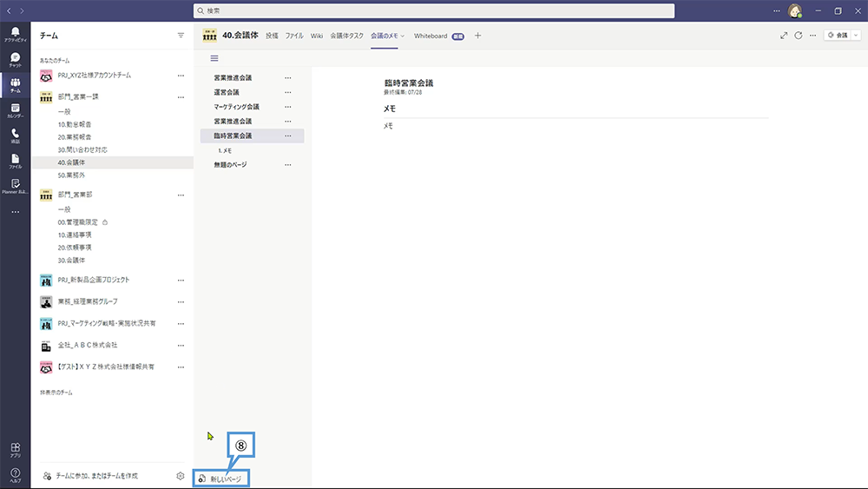
Task: Open the 業務_経理業務グループ team
Action: (88, 301)
